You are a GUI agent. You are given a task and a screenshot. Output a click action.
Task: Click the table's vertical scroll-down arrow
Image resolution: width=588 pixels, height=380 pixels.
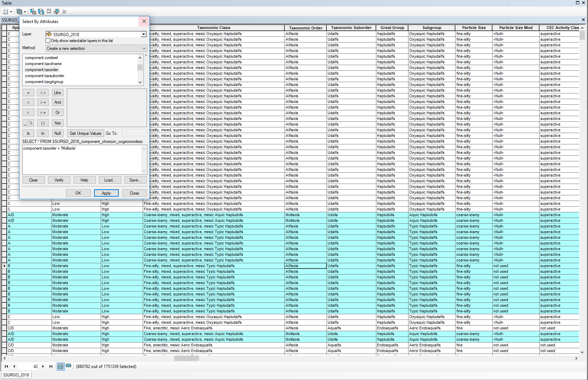click(x=582, y=352)
